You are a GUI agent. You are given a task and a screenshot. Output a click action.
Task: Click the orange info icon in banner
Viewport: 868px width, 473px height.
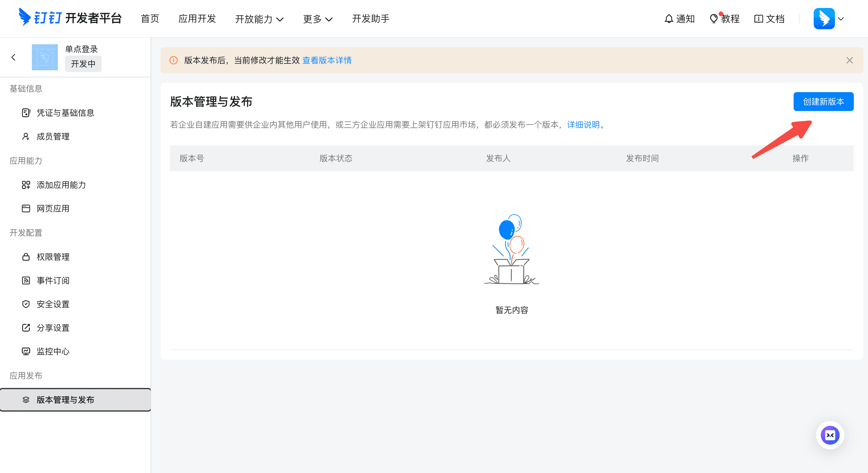tap(174, 60)
